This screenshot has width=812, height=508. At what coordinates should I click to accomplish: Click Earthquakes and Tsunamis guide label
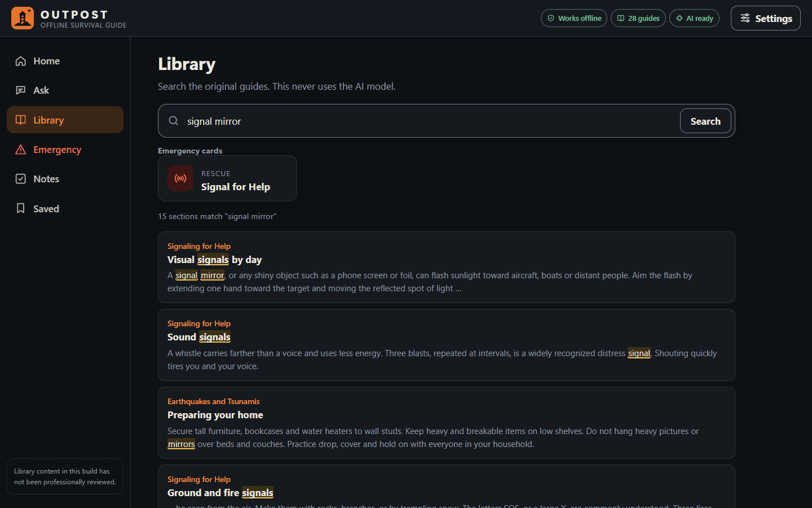coord(214,401)
